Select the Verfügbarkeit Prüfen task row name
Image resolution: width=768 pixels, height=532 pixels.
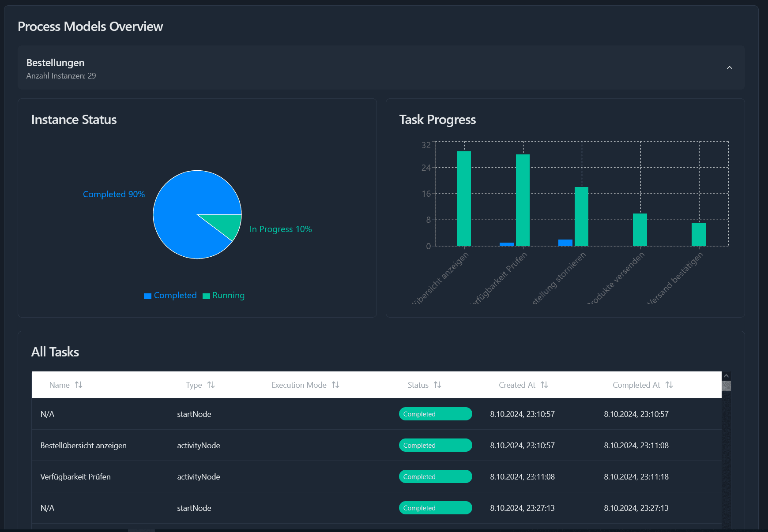click(x=75, y=477)
